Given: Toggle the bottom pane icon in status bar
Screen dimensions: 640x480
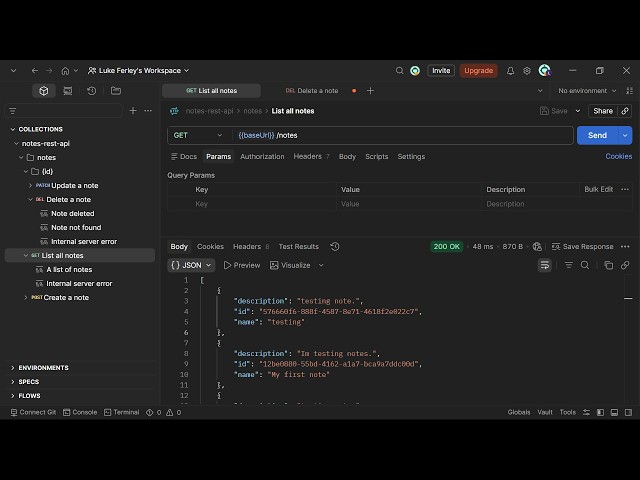Looking at the screenshot, I should click(x=614, y=412).
